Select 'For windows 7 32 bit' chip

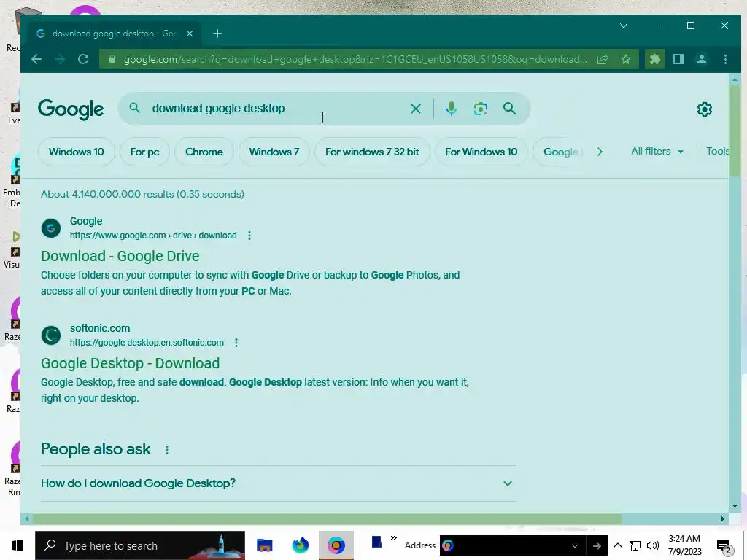(372, 152)
